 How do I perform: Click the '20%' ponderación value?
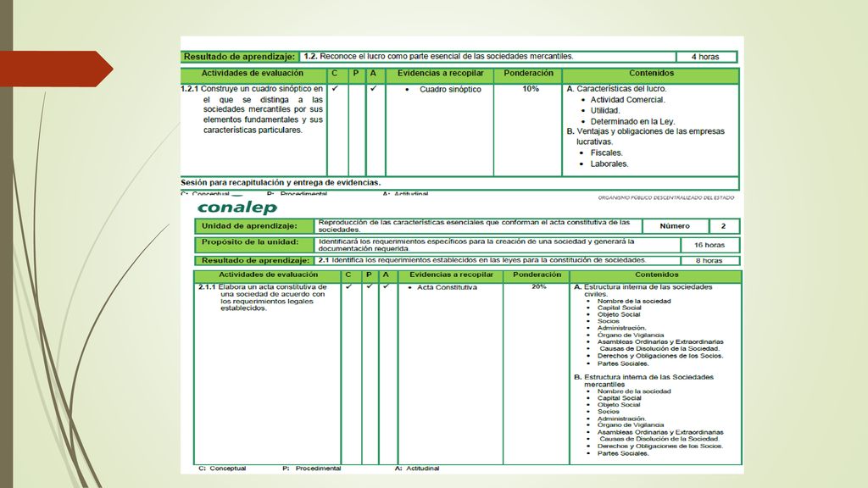tap(538, 286)
